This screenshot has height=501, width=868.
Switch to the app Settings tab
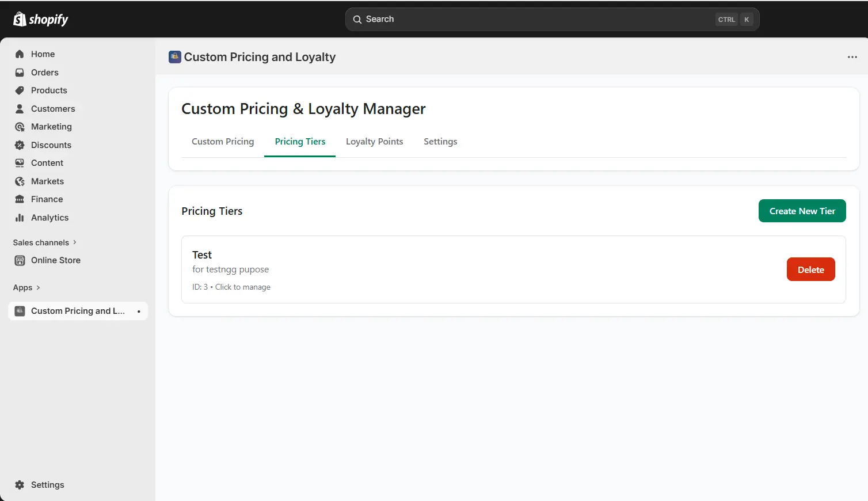[x=440, y=141]
